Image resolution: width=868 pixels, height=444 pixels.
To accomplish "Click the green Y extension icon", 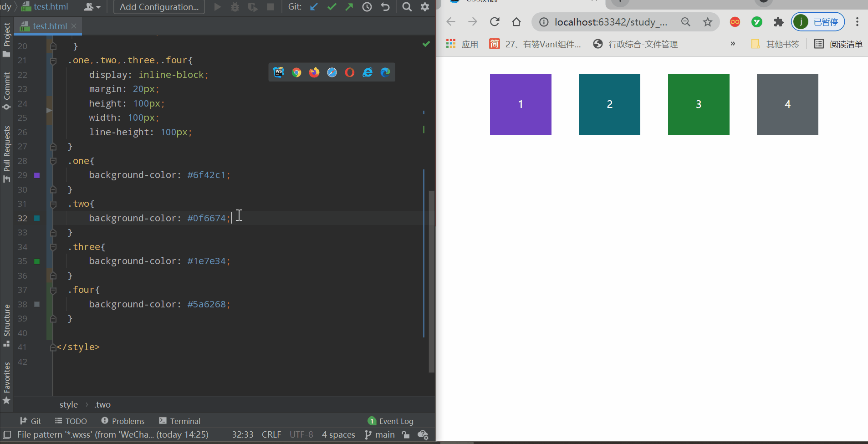I will pyautogui.click(x=757, y=22).
